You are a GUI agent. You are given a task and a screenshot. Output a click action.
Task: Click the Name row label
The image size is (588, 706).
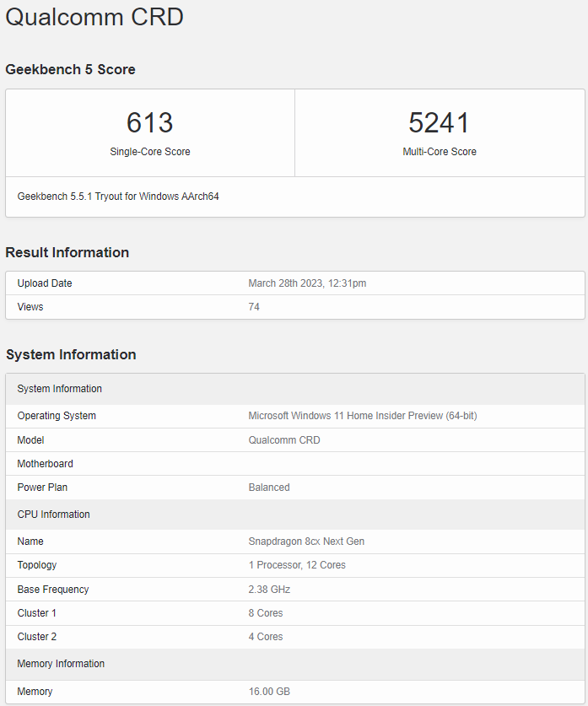coord(30,542)
